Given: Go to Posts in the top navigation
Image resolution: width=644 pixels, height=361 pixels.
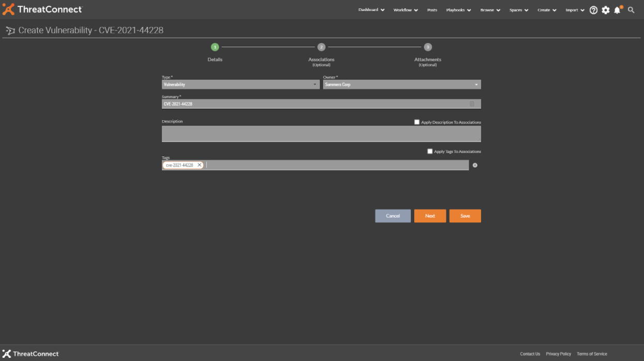Looking at the screenshot, I should (432, 10).
